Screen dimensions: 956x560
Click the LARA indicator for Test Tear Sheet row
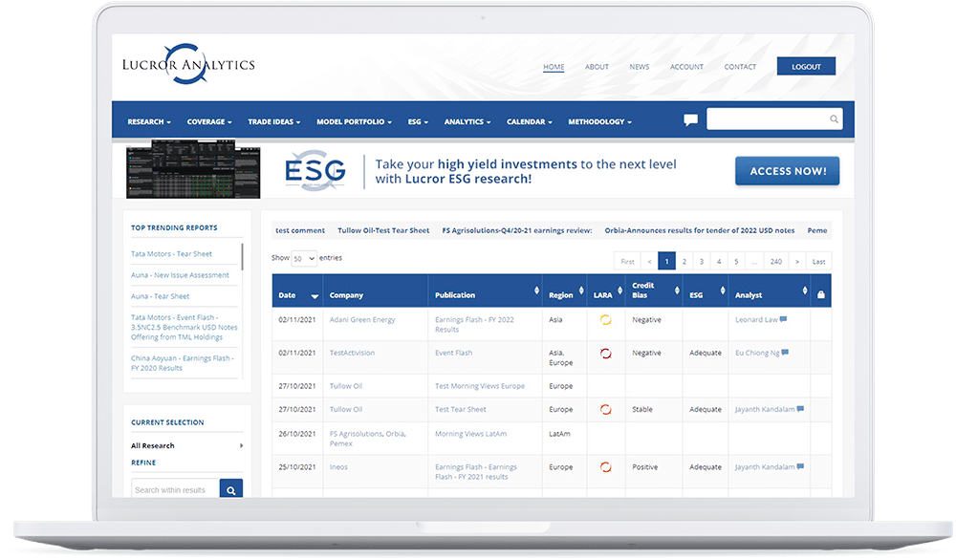(x=605, y=410)
